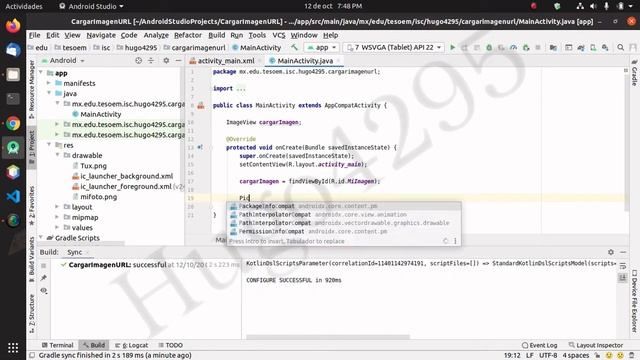This screenshot has height=360, width=640.
Task: Click the class gutter icon beside MainActivity declaration
Action: (x=201, y=105)
